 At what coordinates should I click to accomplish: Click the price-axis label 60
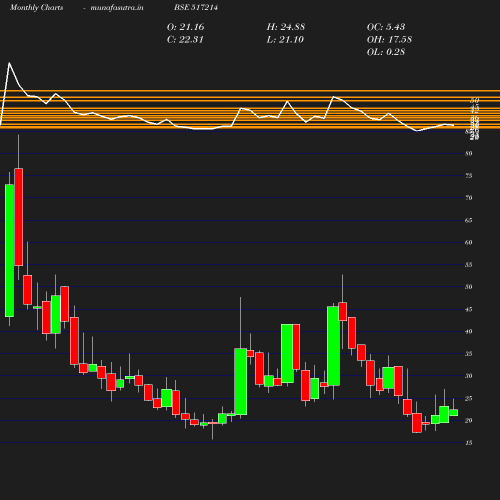(469, 243)
